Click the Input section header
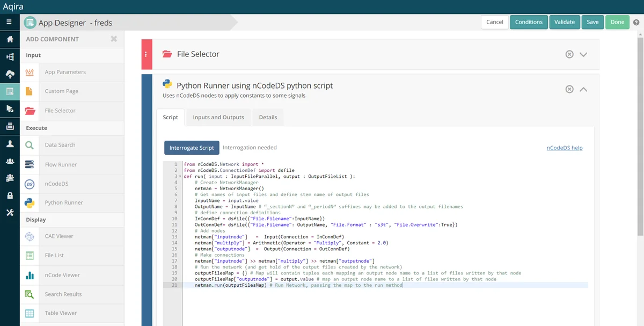 tap(33, 55)
